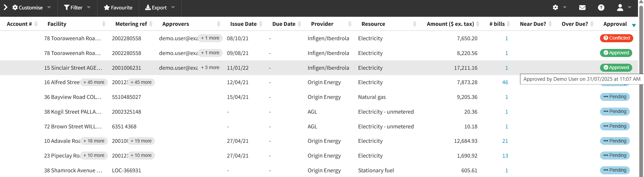Screen dimensions: 644x177
Task: Open the Customise dropdown menu
Action: click(x=32, y=8)
